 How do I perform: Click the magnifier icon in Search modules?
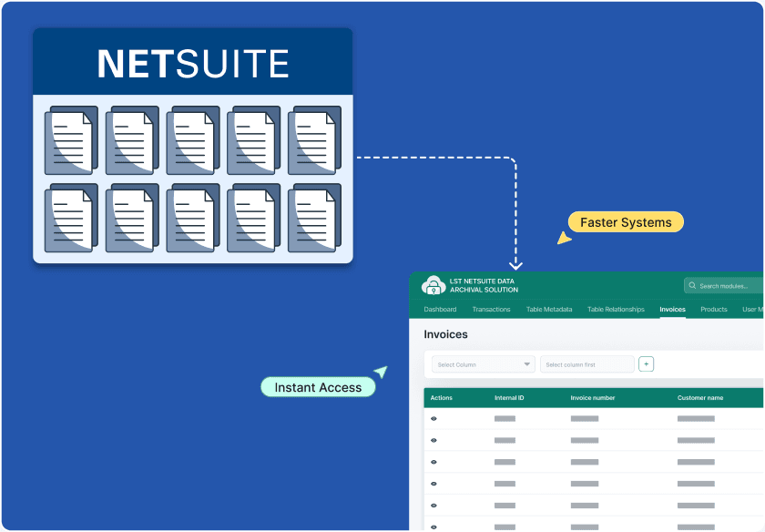tap(692, 285)
